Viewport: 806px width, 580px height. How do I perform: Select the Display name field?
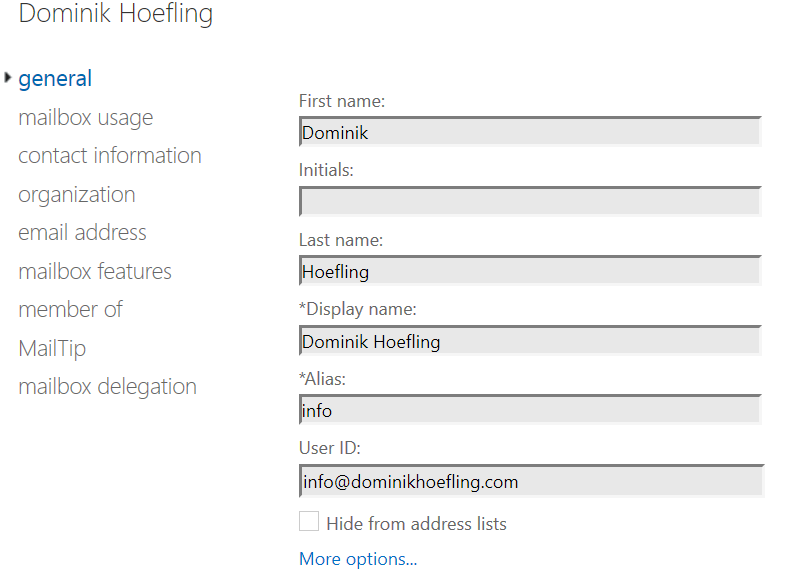pyautogui.click(x=530, y=341)
